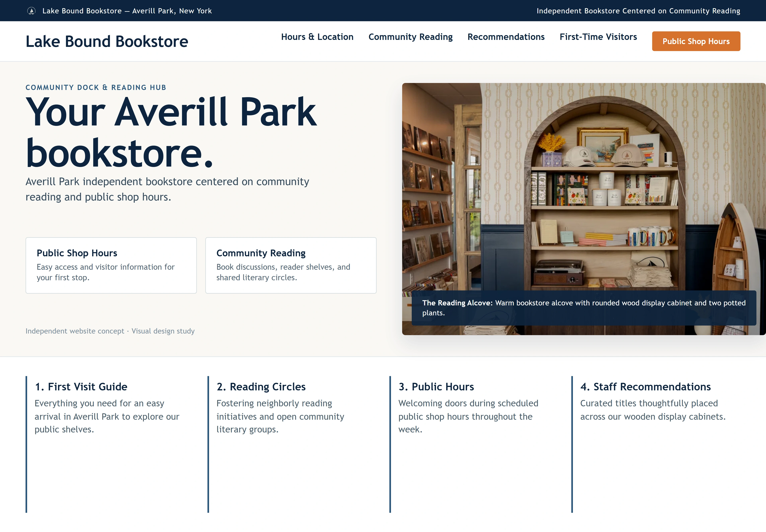The image size is (766, 532).
Task: Click 'Community Dock & Reading Hub' eyebrow text
Action: (96, 87)
